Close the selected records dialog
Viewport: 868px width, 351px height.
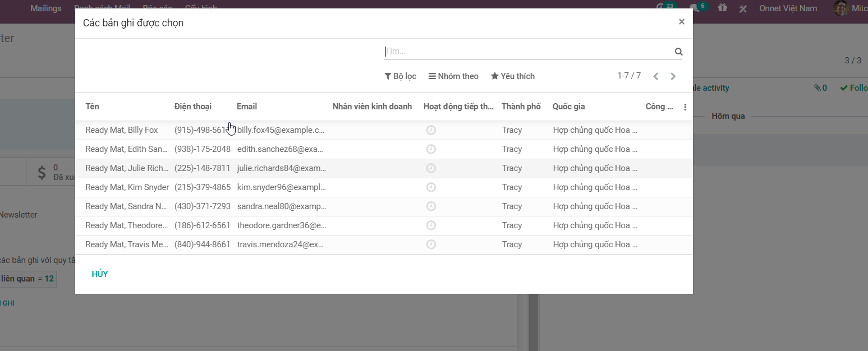[681, 22]
